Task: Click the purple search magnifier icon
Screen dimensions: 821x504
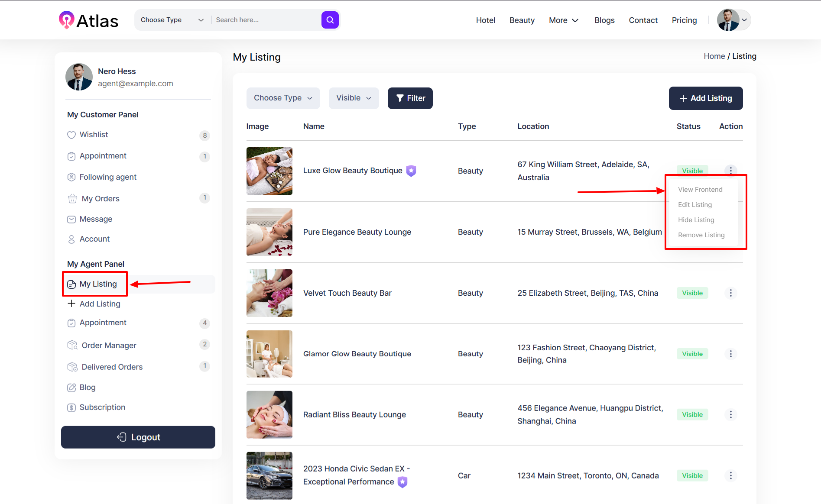Action: pos(330,20)
